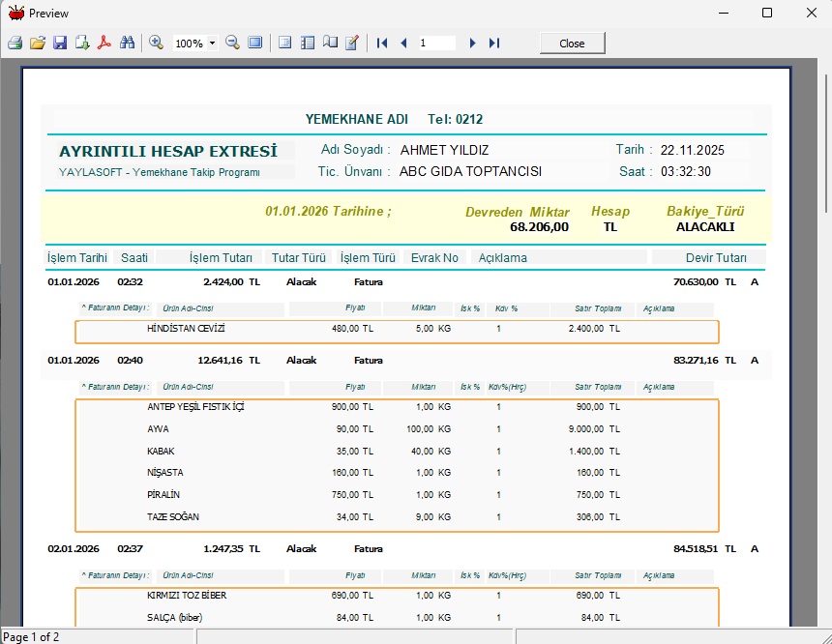Go to previous page
The height and width of the screenshot is (644, 832).
(x=403, y=44)
